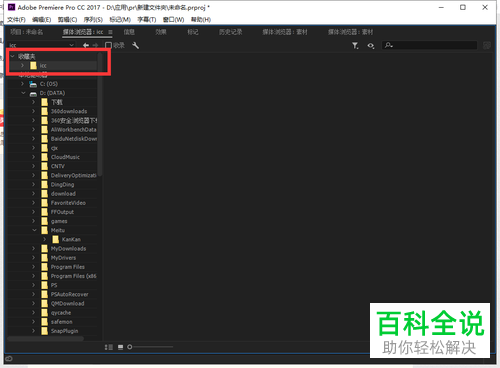500x368 pixels.
Task: Open the 媒体浏览器: icc panel menu icon
Action: (x=110, y=32)
